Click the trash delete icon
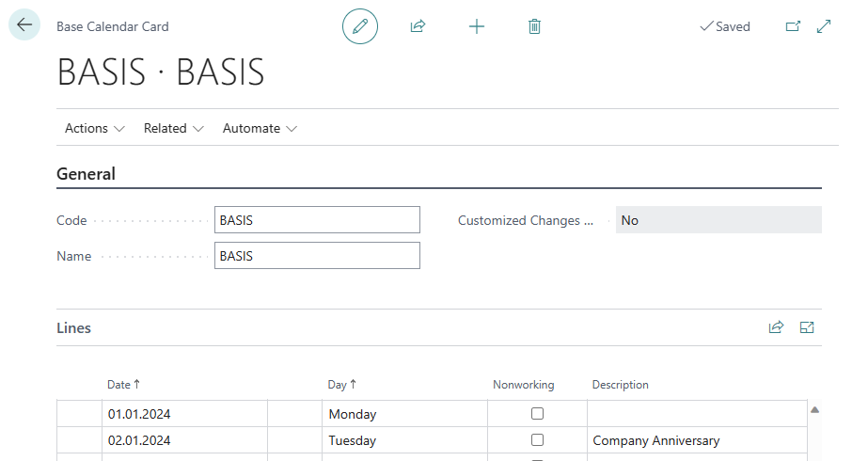This screenshot has height=461, width=868. point(534,26)
